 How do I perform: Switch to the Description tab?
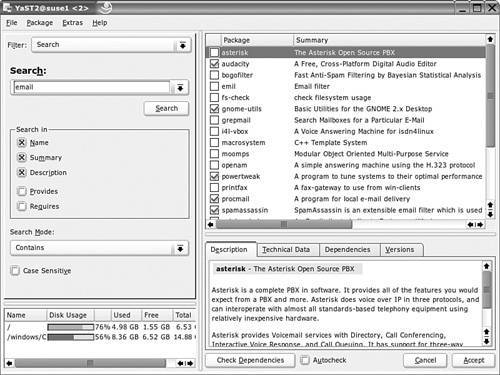[230, 250]
